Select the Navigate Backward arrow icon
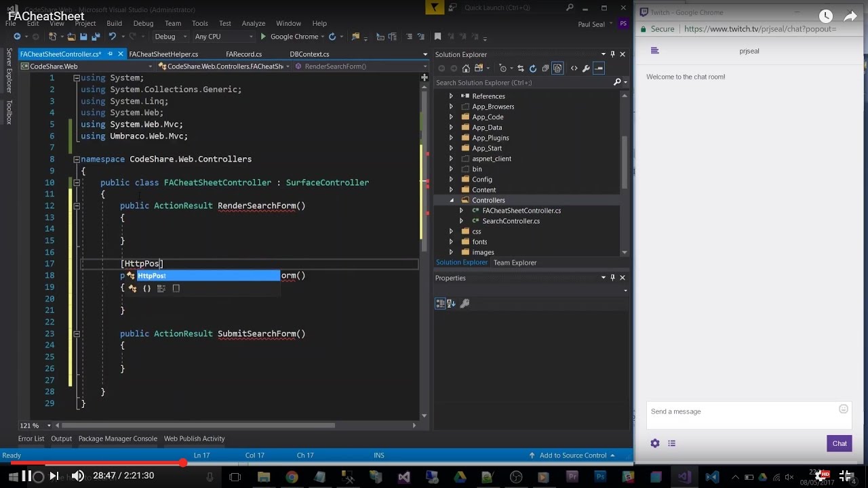 pyautogui.click(x=18, y=37)
